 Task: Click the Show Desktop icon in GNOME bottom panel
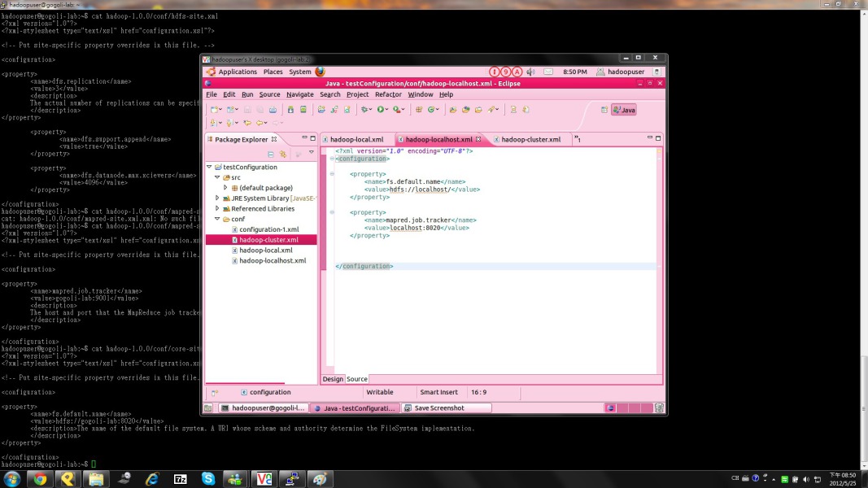click(x=208, y=408)
